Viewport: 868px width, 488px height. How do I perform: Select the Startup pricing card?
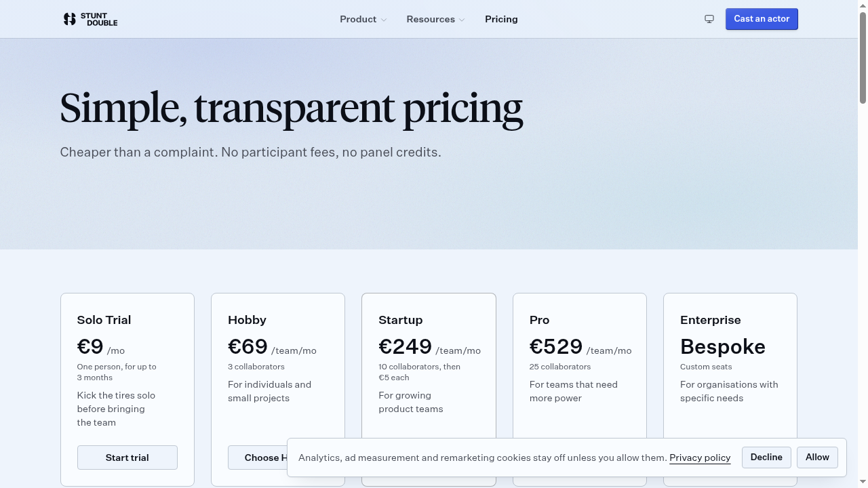click(x=429, y=366)
